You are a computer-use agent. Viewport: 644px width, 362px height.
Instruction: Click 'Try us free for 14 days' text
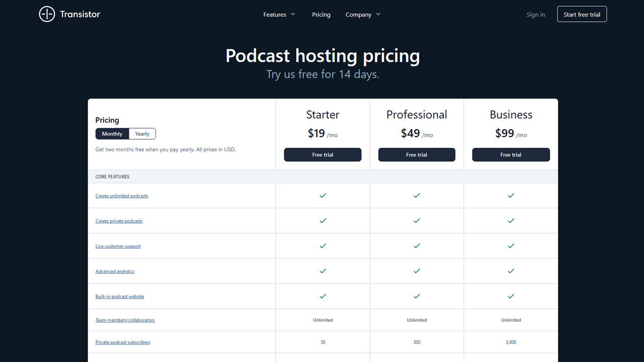click(x=323, y=74)
